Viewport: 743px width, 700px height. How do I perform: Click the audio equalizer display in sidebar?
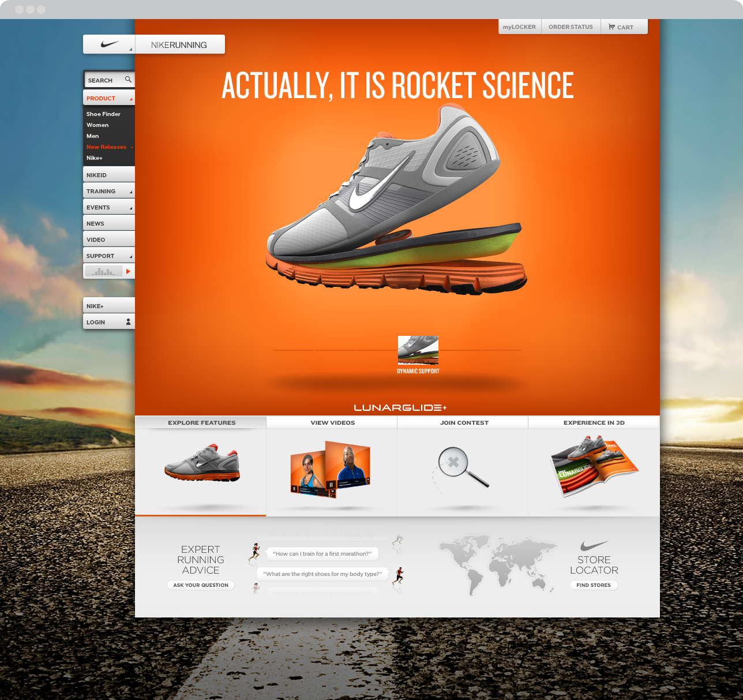(x=104, y=271)
